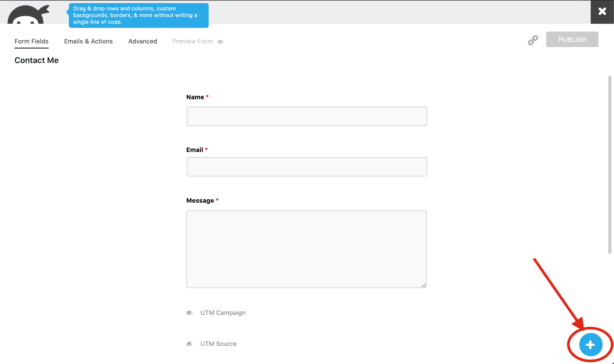Expand the UTM Source field options
614x364 pixels.
(218, 343)
